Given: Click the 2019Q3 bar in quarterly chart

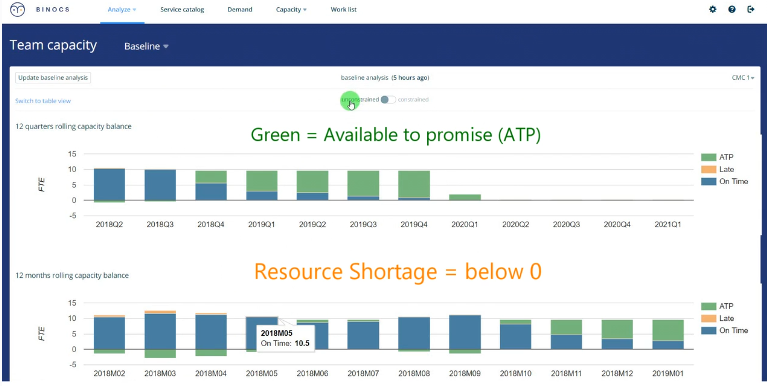Looking at the screenshot, I should [x=363, y=185].
